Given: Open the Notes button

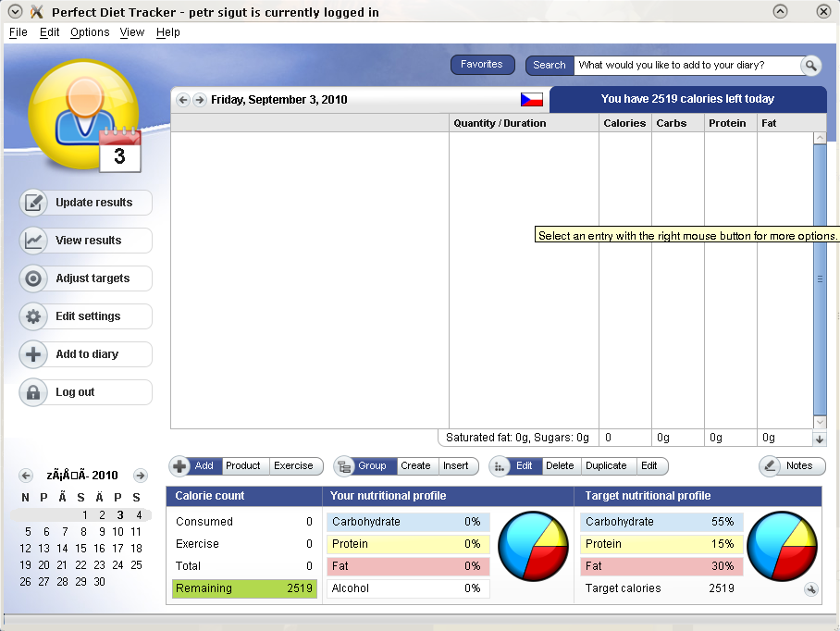Looking at the screenshot, I should click(792, 466).
